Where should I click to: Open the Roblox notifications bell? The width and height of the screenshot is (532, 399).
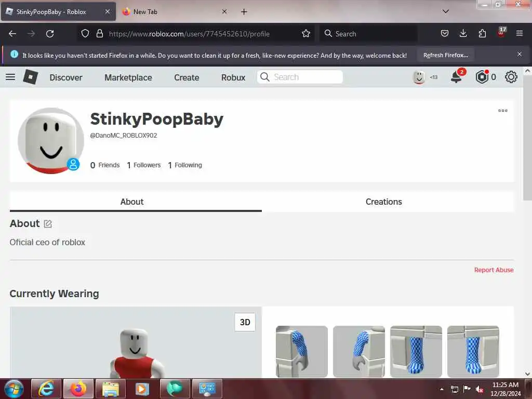point(457,77)
